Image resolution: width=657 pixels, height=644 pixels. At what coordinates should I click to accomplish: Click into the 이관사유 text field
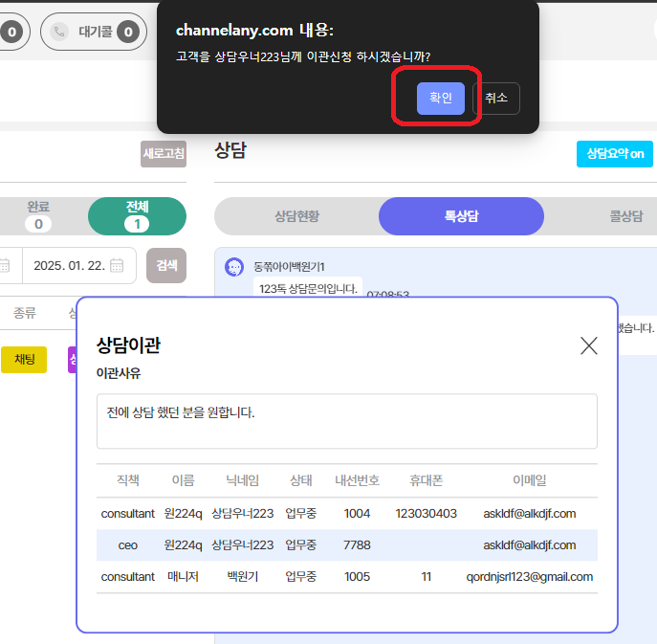click(x=346, y=420)
